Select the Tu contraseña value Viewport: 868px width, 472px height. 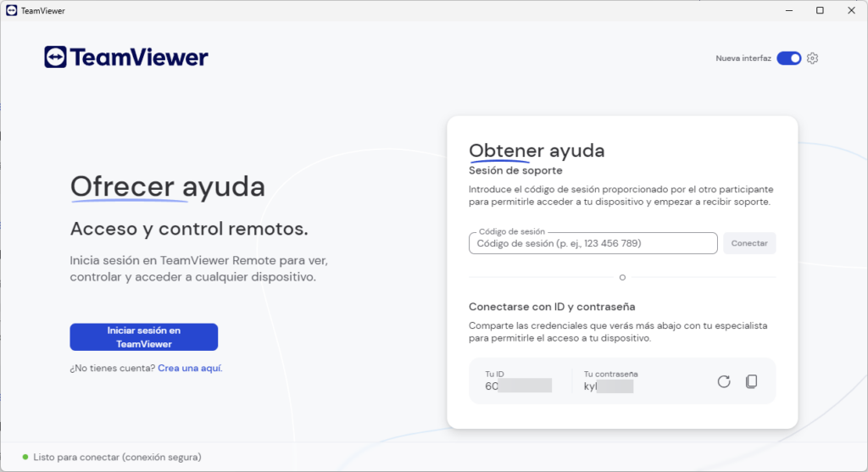[609, 386]
